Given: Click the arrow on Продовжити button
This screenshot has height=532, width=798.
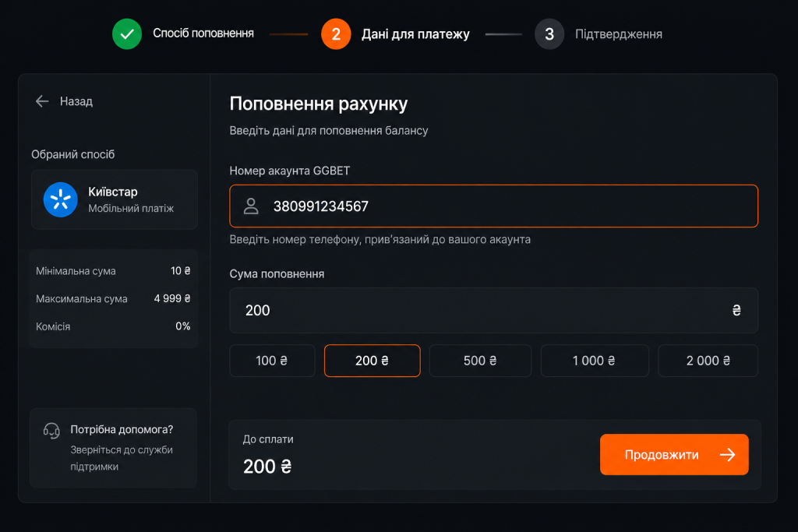Looking at the screenshot, I should coord(728,455).
